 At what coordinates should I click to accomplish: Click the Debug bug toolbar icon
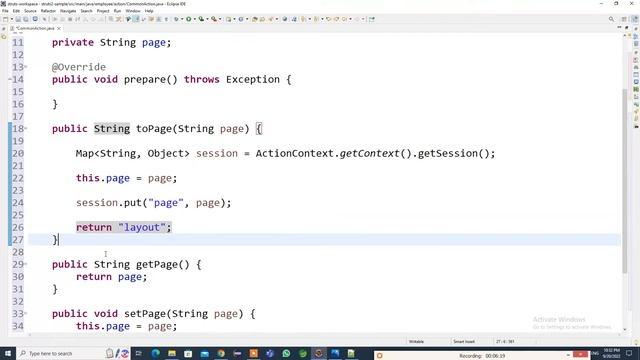176,19
